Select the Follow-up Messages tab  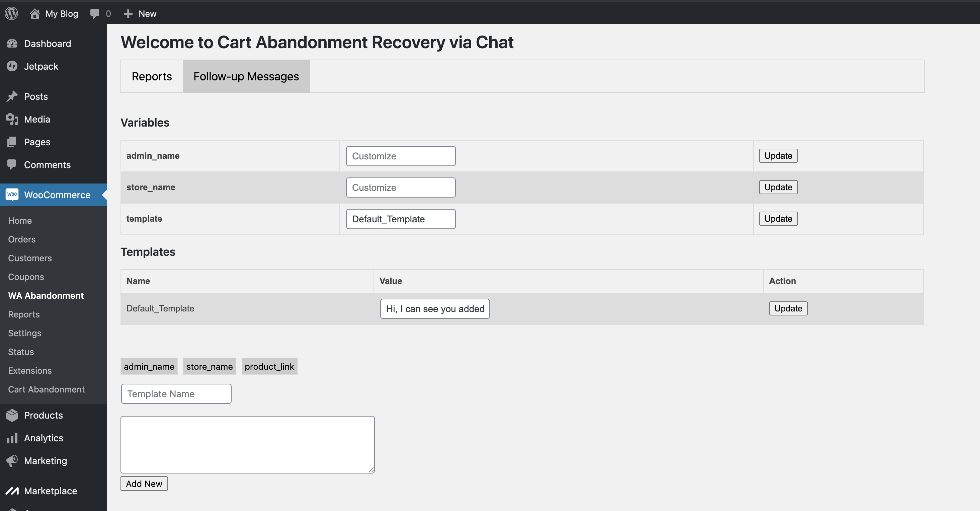246,76
